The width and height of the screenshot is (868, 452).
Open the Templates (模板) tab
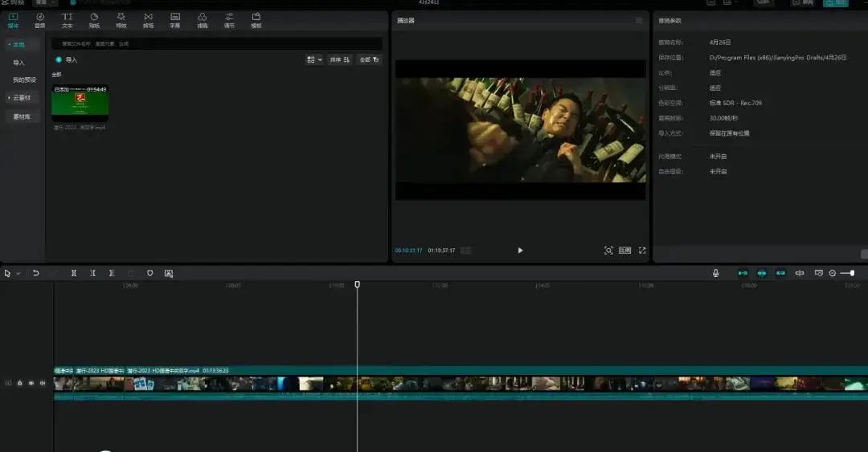(x=256, y=20)
